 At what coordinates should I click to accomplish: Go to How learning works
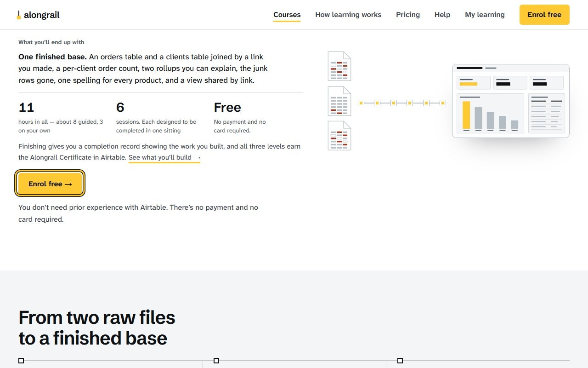348,15
